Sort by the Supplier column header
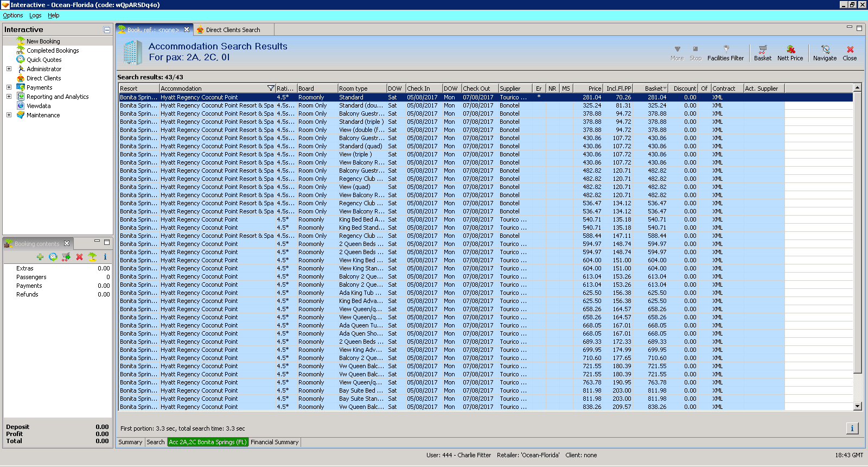The image size is (868, 467). pyautogui.click(x=515, y=89)
